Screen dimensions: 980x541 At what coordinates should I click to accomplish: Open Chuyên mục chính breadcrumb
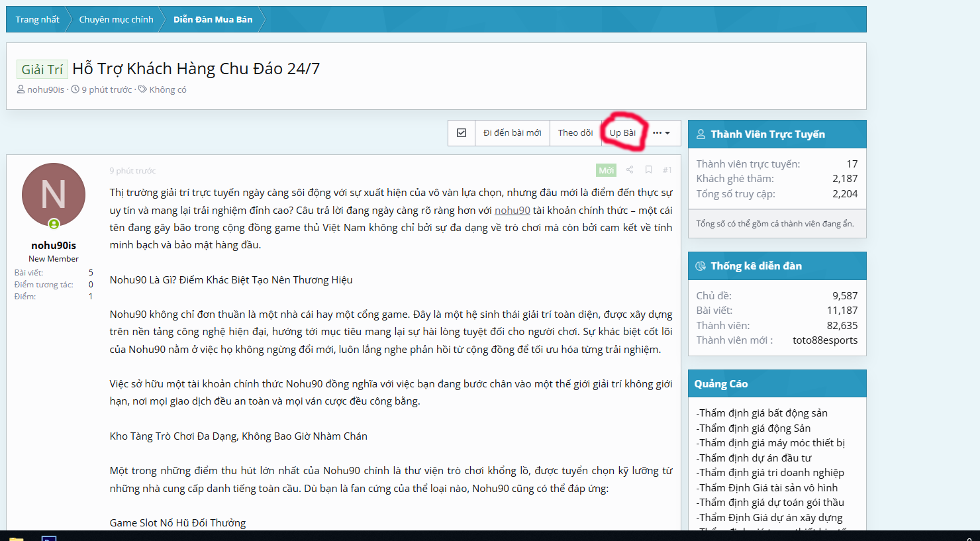coord(116,20)
